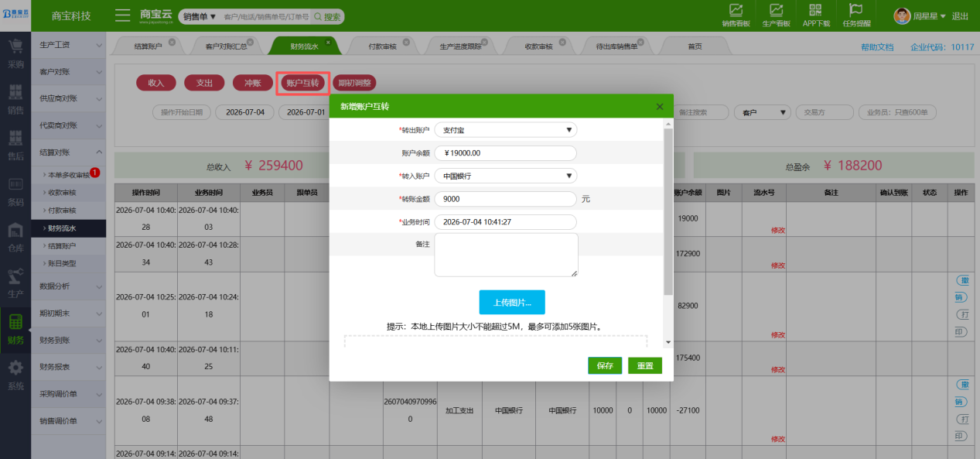Click the 转账金额 field showing 9000
The height and width of the screenshot is (459, 980).
tap(505, 199)
